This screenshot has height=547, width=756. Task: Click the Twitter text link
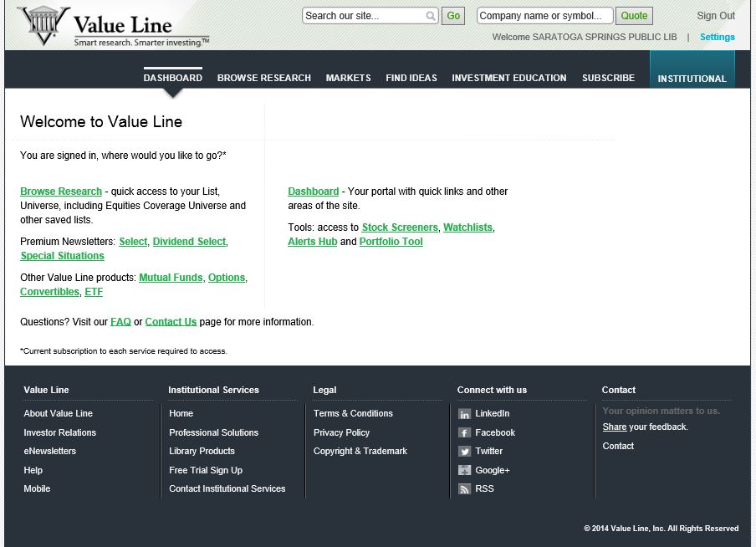(x=489, y=451)
